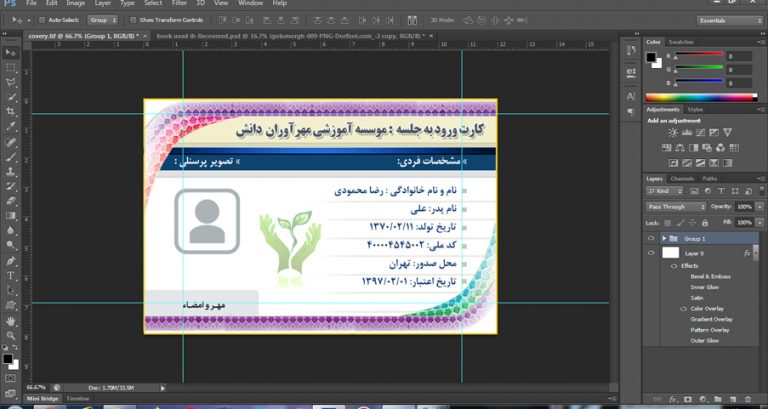The height and width of the screenshot is (409, 768).
Task: Create a new group from Layers panel bottom
Action: tap(718, 400)
